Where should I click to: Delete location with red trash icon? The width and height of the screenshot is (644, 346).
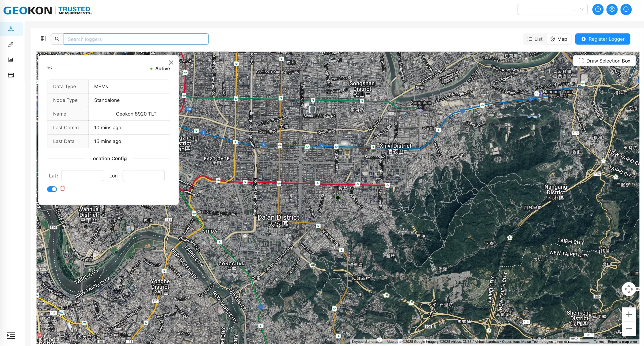click(x=63, y=188)
